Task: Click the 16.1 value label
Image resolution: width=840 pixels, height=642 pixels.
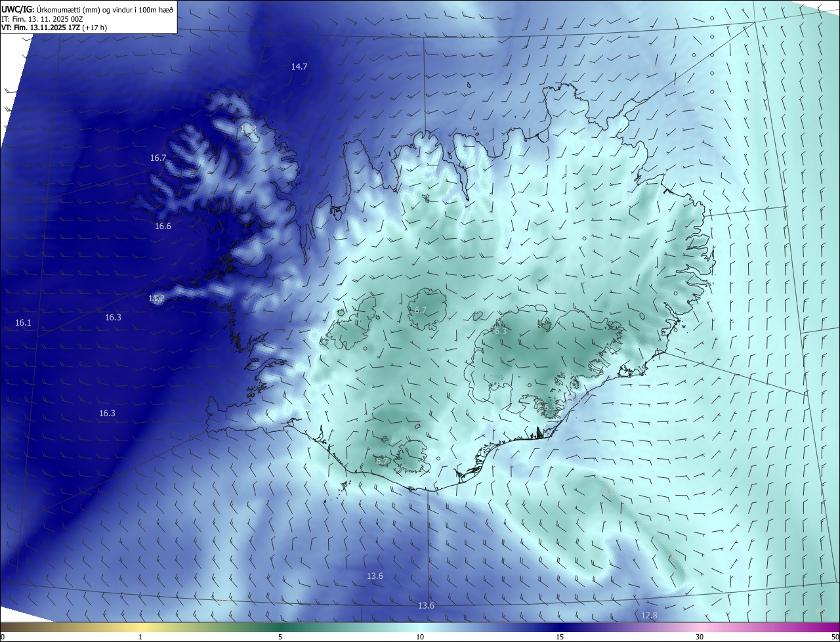Action: tap(23, 322)
